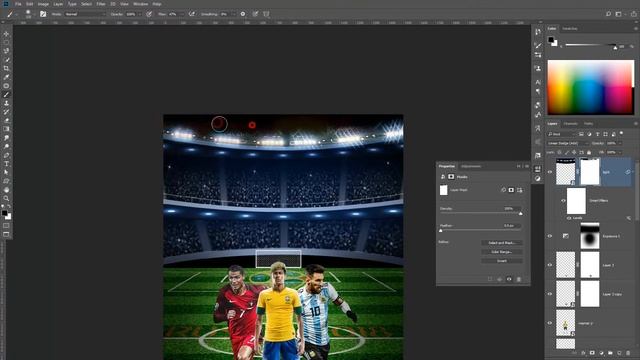
Task: Select the Spot Healing Brush tool
Action: point(6,86)
